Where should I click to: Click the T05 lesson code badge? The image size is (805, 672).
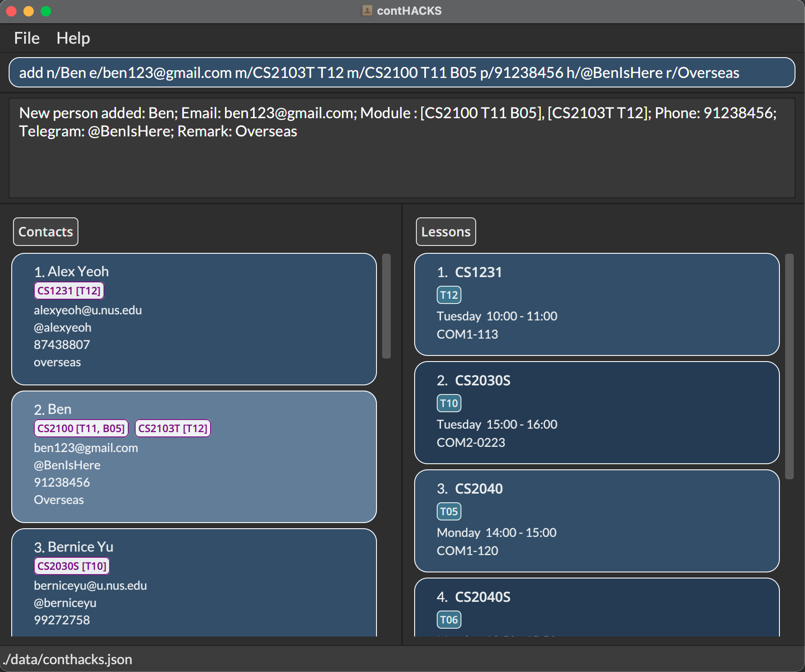tap(448, 511)
